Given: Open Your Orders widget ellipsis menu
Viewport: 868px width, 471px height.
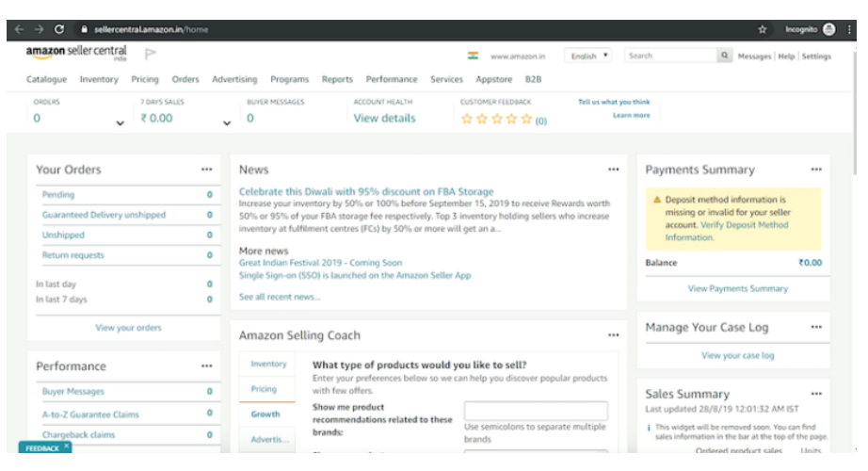Looking at the screenshot, I should [206, 170].
